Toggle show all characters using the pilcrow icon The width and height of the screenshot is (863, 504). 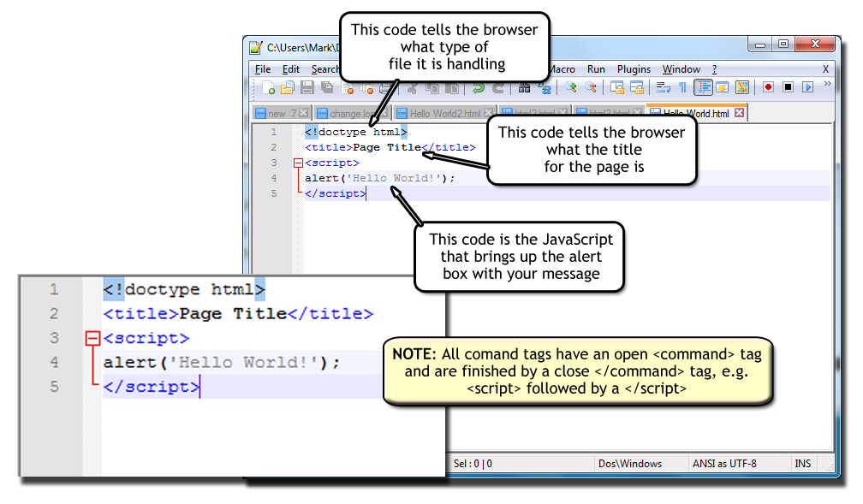pos(682,87)
